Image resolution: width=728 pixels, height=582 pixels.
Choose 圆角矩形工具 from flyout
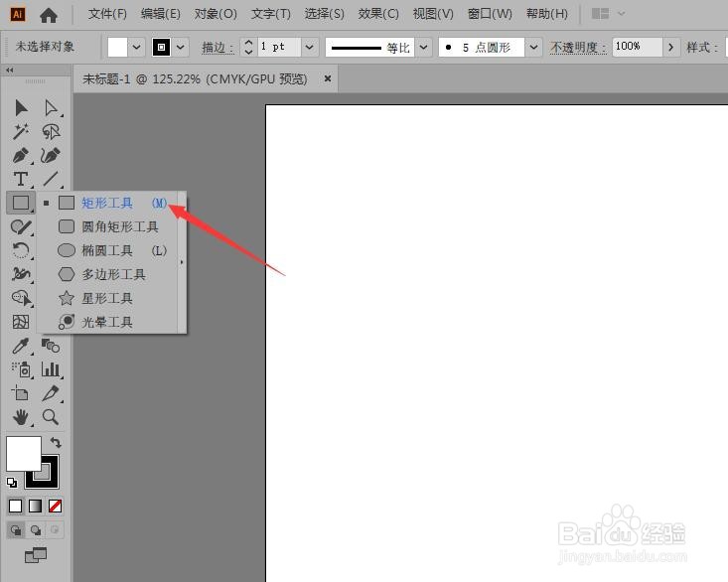107,226
